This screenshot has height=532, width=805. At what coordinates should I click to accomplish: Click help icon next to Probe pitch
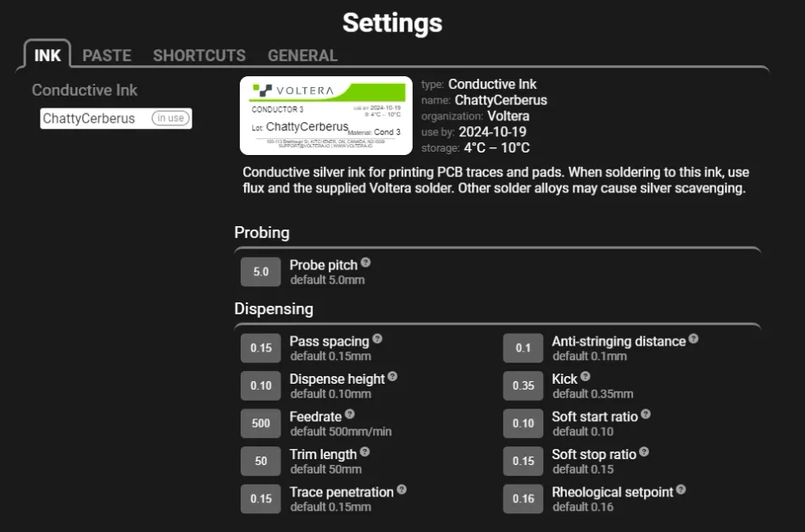(x=366, y=263)
